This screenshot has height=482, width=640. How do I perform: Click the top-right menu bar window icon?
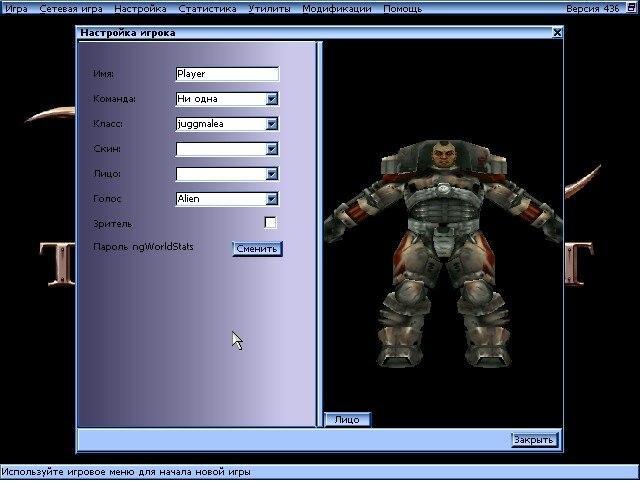631,7
